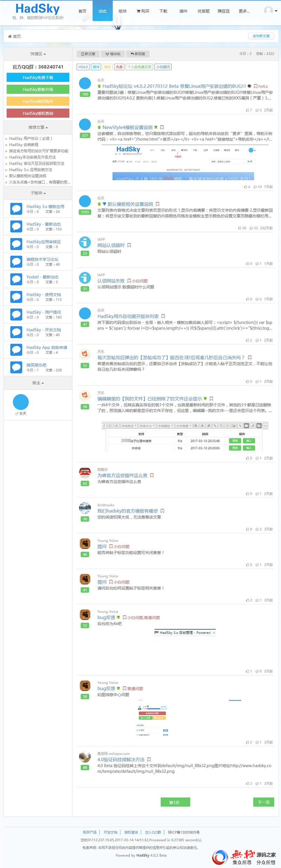Switch to the 新回复 tab
Screen dimensions: 281x868
(x=138, y=54)
